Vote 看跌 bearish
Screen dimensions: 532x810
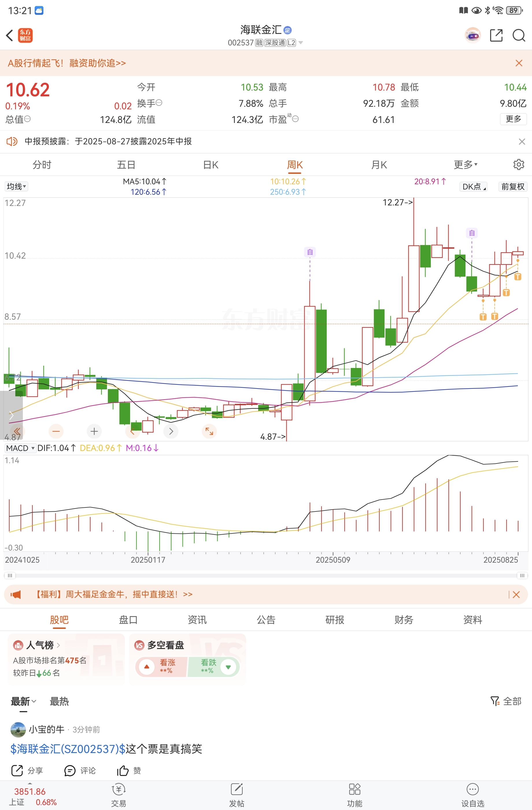coord(214,667)
